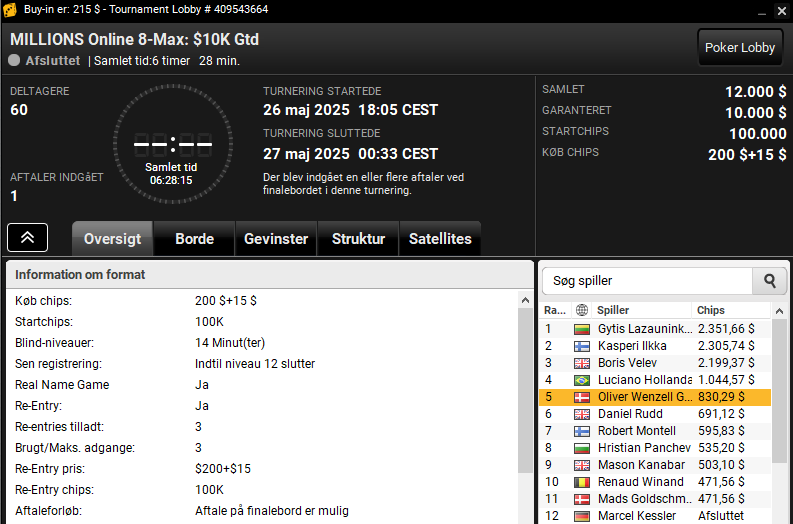Open the Borde tab

(194, 239)
